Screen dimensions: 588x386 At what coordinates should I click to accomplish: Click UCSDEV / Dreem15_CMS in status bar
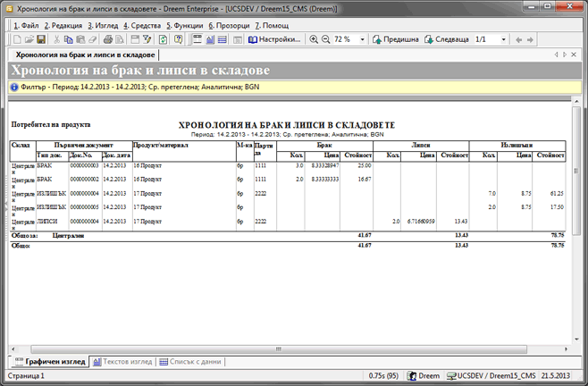491,376
